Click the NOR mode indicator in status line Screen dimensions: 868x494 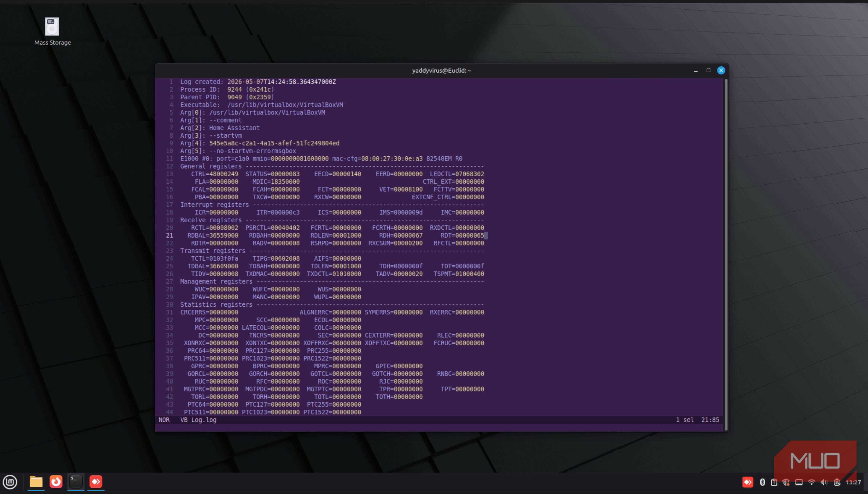coord(164,420)
